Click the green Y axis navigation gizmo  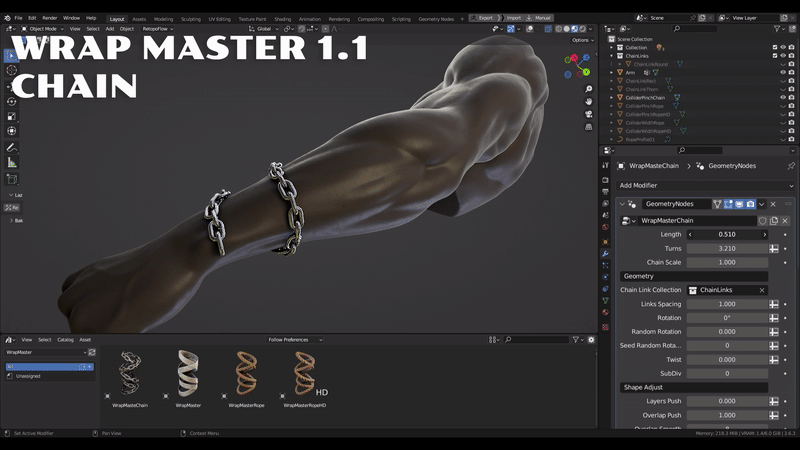pos(586,72)
